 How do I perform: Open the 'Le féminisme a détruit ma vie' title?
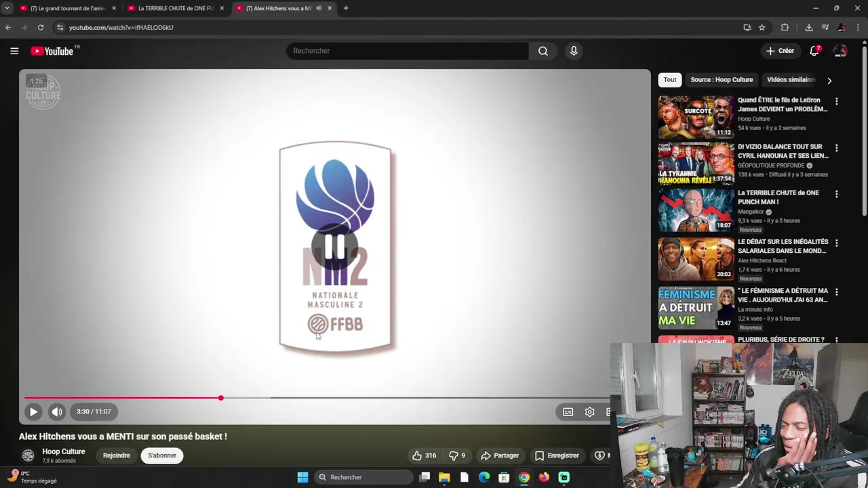coord(783,295)
